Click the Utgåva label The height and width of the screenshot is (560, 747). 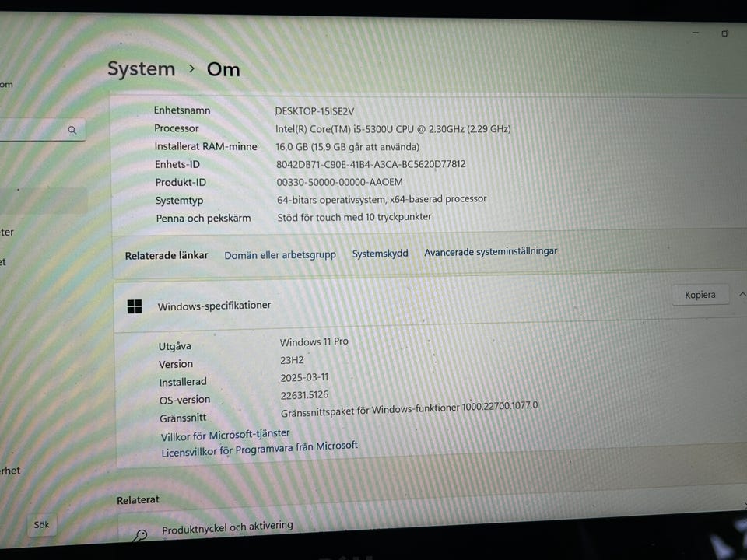coord(174,346)
